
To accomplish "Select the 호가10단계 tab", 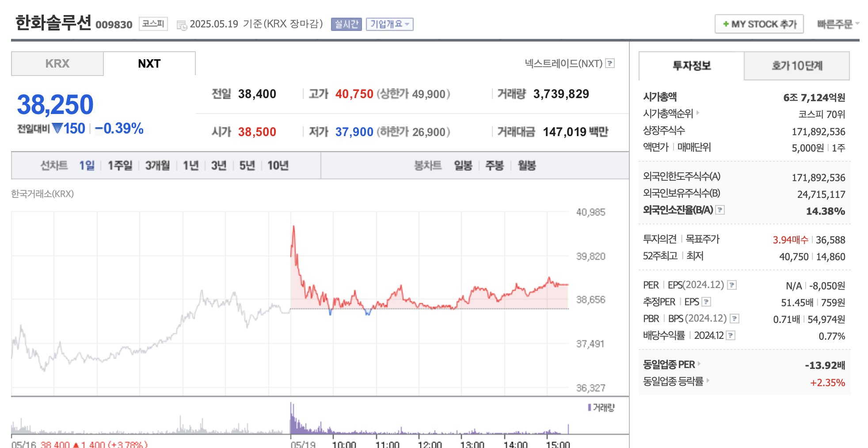I will pyautogui.click(x=797, y=66).
